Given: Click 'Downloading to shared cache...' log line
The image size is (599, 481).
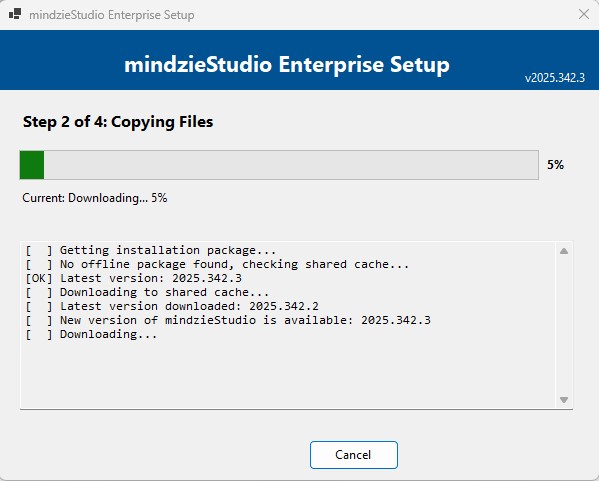Looking at the screenshot, I should pyautogui.click(x=147, y=292).
